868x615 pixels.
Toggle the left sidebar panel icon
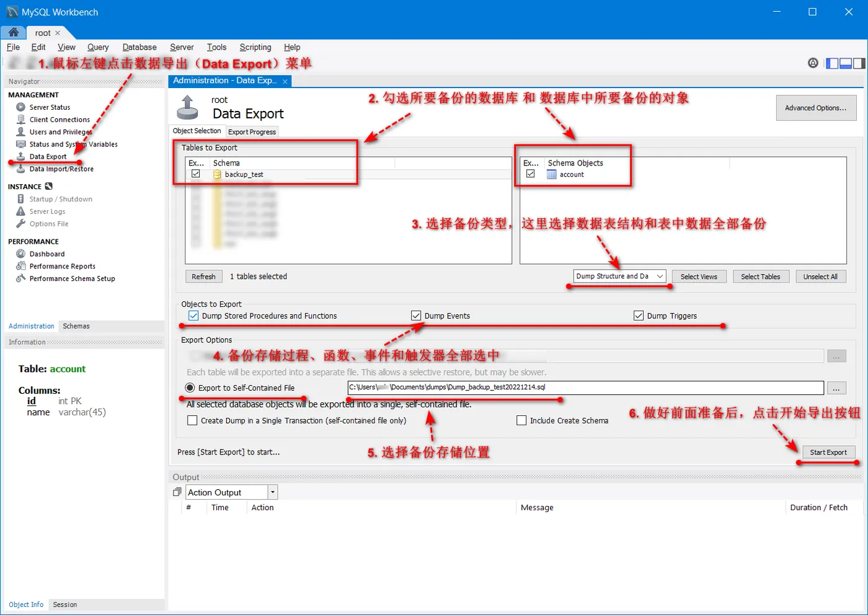832,63
